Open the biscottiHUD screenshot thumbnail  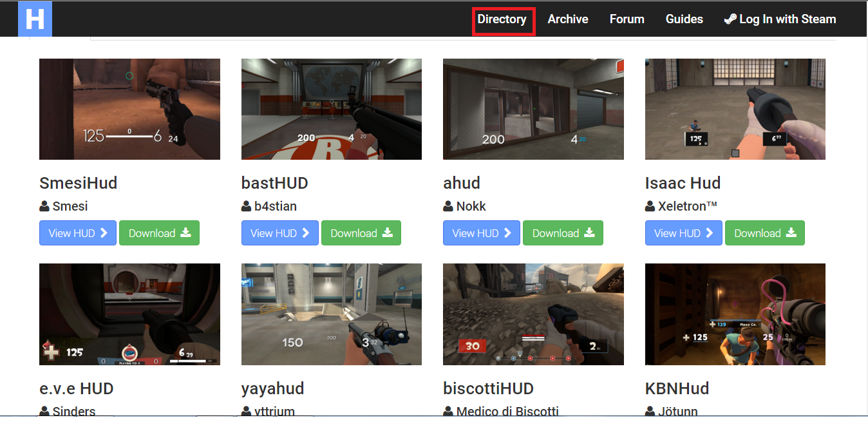click(x=533, y=314)
